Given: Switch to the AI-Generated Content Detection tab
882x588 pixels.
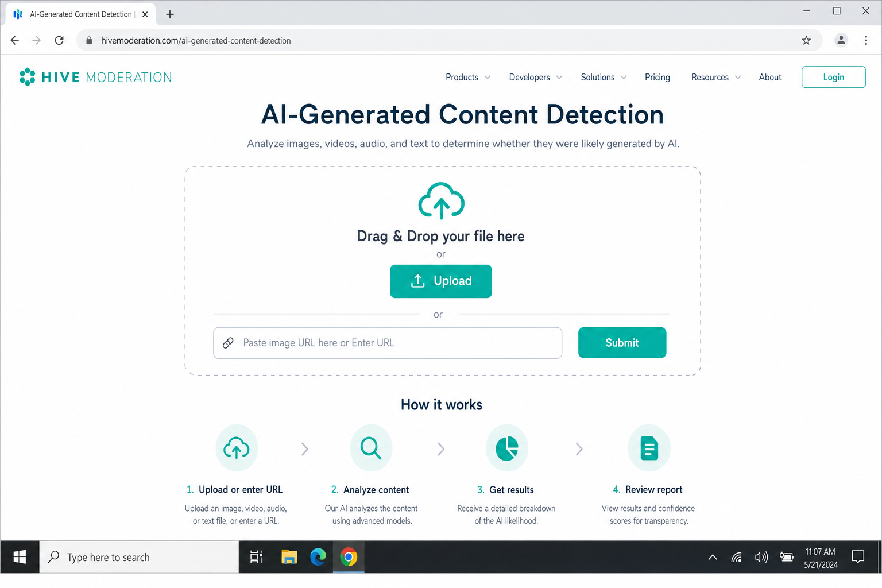Looking at the screenshot, I should point(80,14).
